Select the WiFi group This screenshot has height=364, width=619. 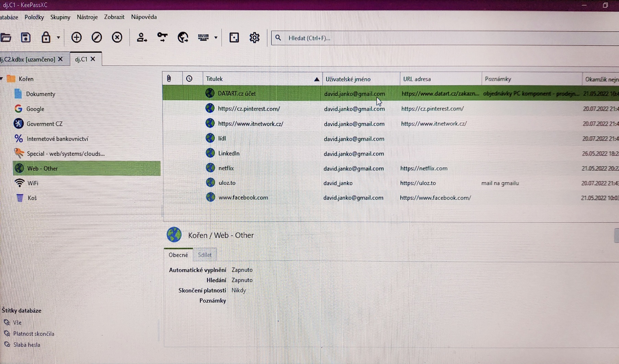click(x=33, y=183)
